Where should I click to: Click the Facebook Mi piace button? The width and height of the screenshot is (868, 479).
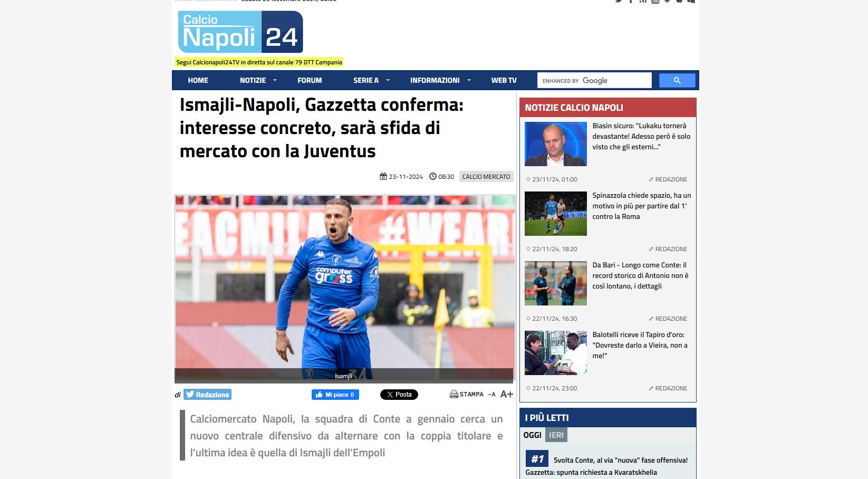(335, 395)
